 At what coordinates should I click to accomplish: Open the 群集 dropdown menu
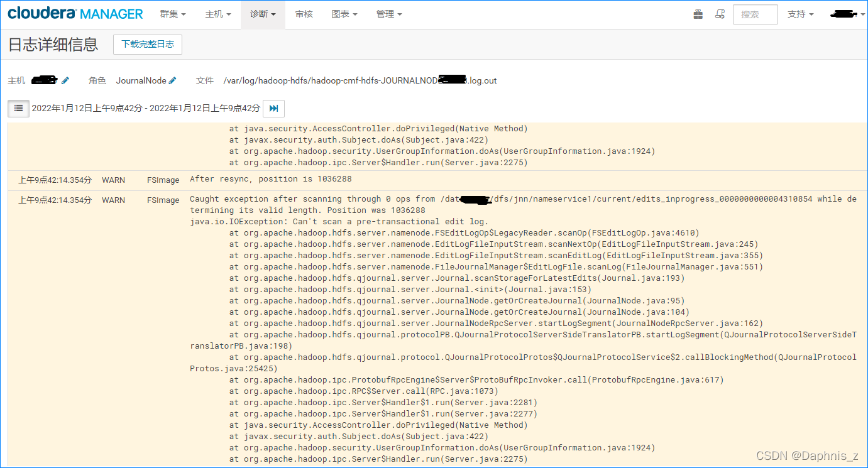point(173,14)
